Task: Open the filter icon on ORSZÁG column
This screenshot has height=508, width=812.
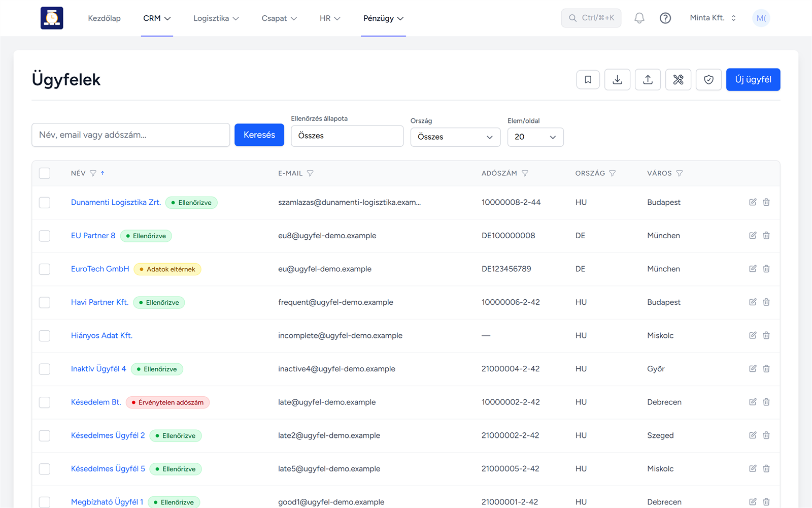Action: (613, 173)
